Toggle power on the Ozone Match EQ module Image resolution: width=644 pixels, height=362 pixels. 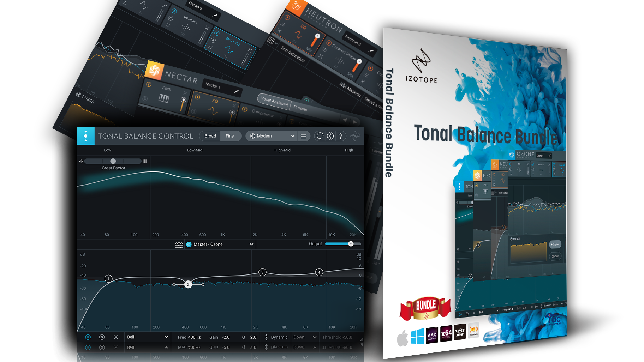point(217,33)
